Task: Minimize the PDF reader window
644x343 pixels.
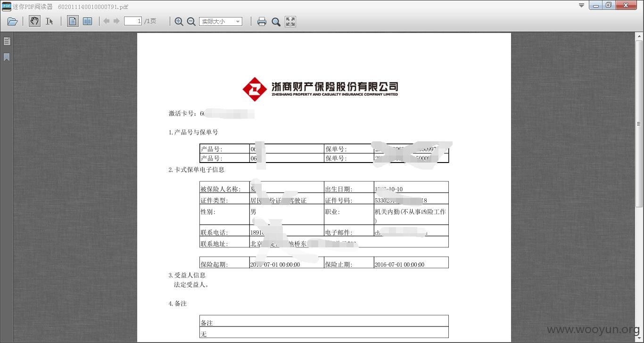Action: click(x=596, y=6)
